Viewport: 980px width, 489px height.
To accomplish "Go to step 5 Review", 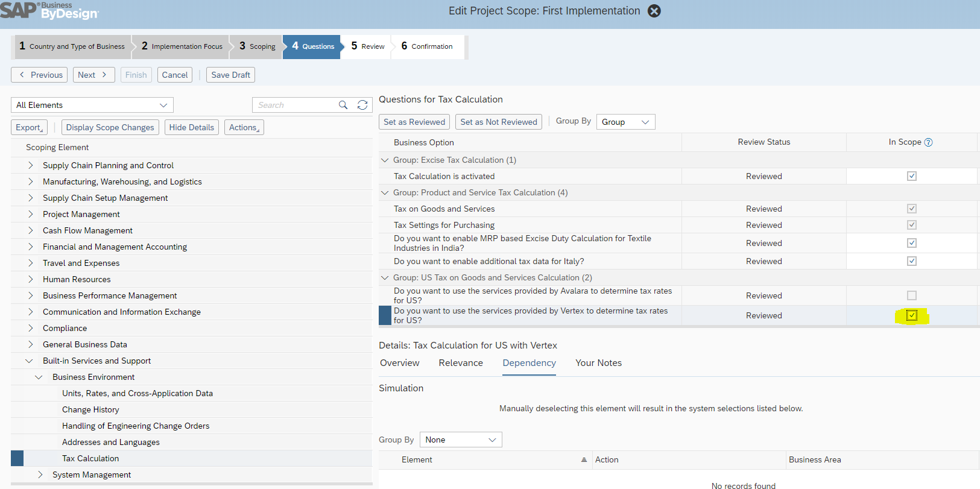I will tap(368, 46).
